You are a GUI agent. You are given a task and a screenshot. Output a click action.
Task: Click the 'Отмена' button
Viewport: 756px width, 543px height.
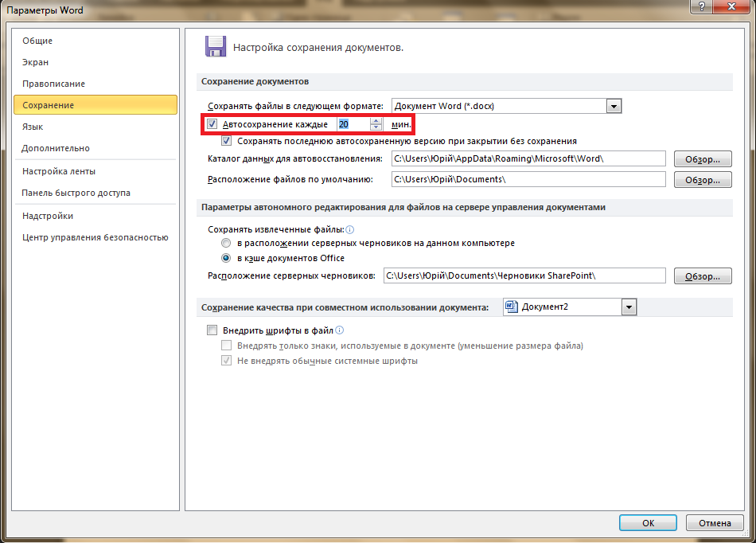715,523
